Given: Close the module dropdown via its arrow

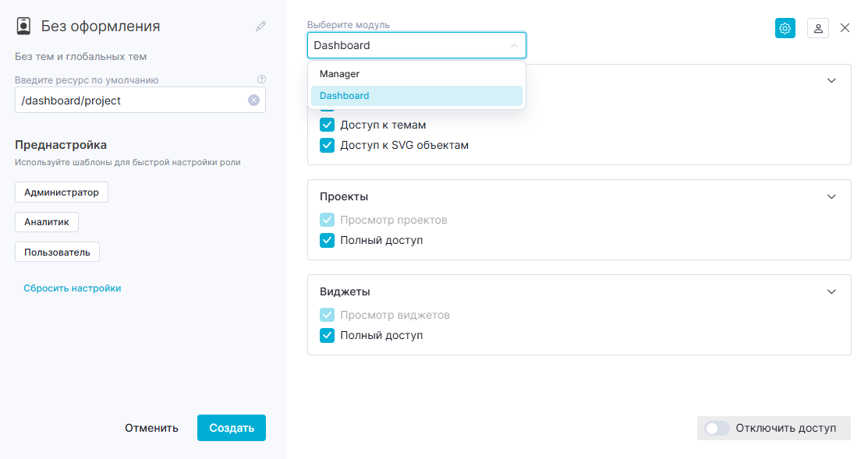Looking at the screenshot, I should 514,45.
